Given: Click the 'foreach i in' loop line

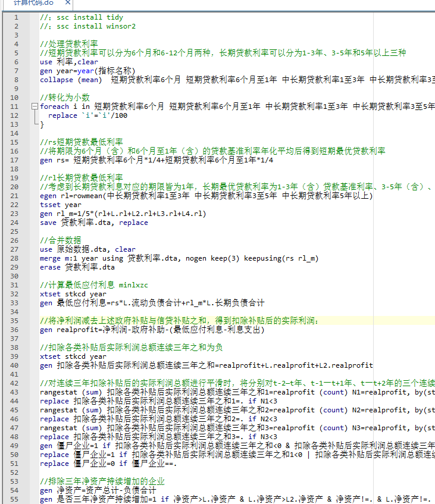Looking at the screenshot, I should [237, 107].
